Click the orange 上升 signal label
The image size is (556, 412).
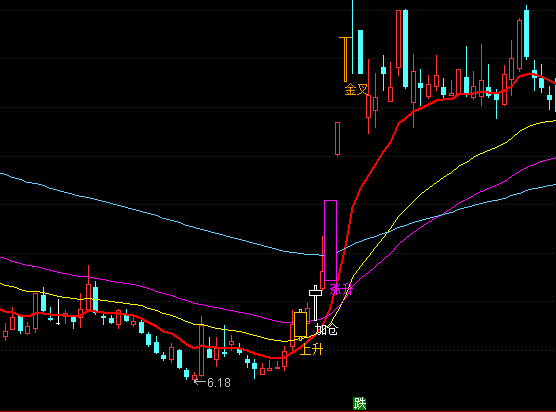311,349
